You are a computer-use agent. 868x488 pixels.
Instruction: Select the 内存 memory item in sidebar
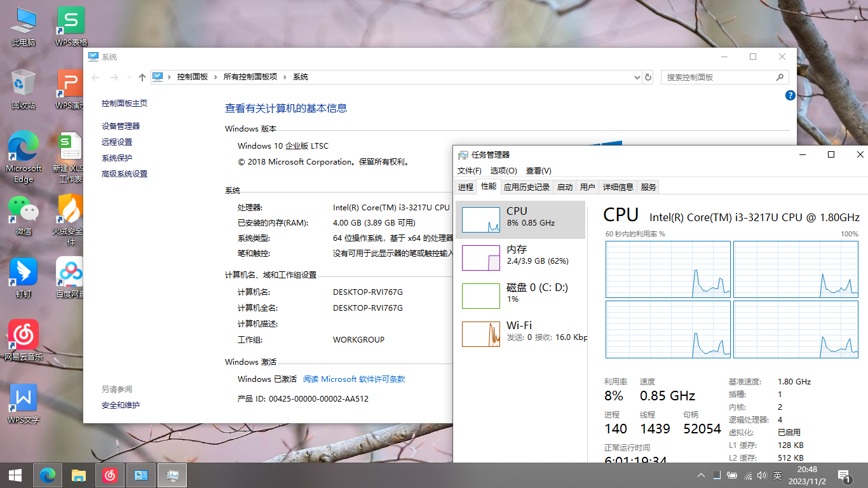tap(520, 258)
